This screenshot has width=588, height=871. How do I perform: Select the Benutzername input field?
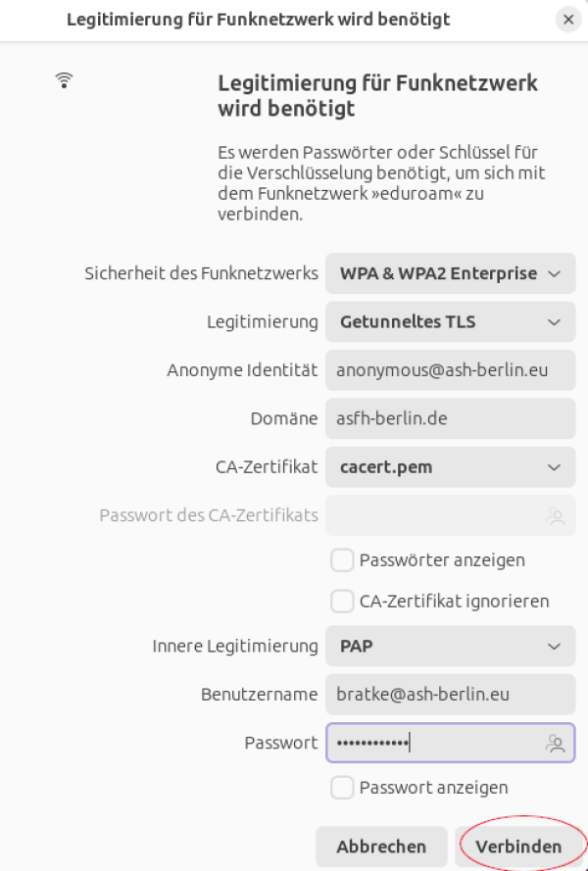point(450,695)
